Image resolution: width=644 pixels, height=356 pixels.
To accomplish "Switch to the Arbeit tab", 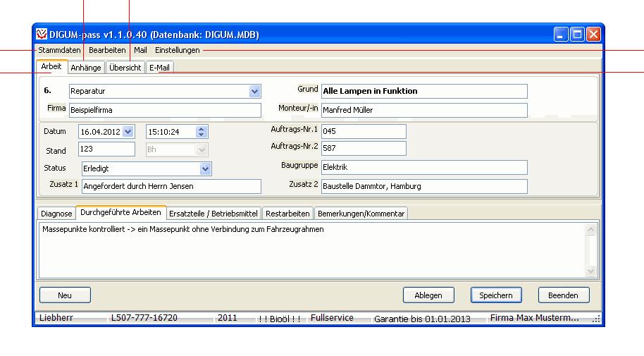I will click(51, 66).
